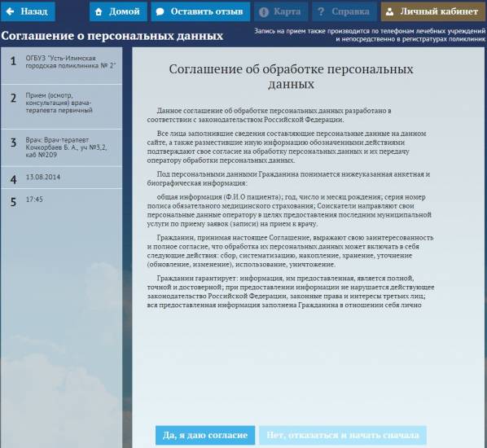Select step 1 Усть-Илимская городская поликлиника
The height and width of the screenshot is (448, 487).
tap(62, 65)
